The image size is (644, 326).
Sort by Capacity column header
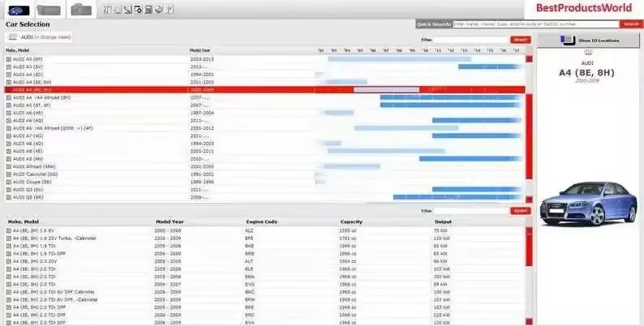coord(351,221)
